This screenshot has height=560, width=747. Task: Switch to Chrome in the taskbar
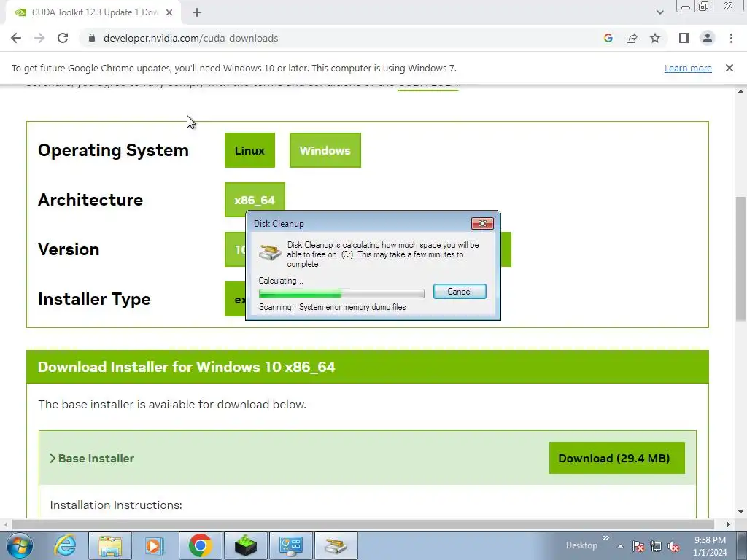(x=200, y=545)
